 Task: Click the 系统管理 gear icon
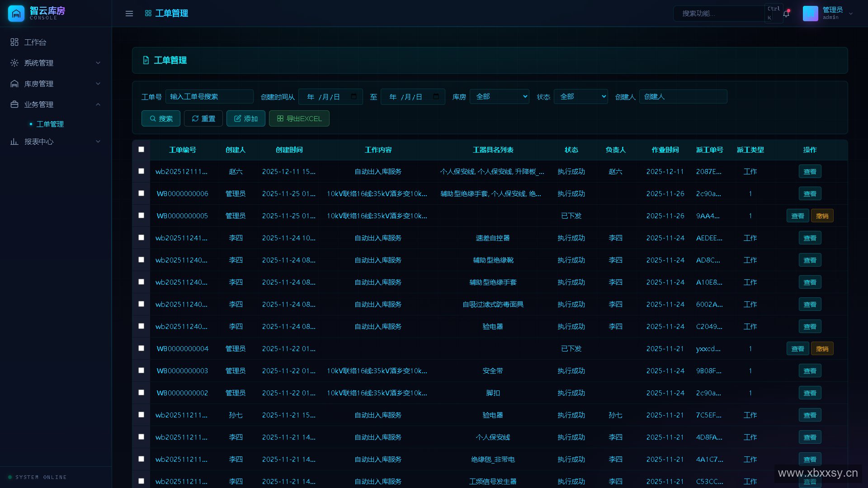tap(14, 63)
